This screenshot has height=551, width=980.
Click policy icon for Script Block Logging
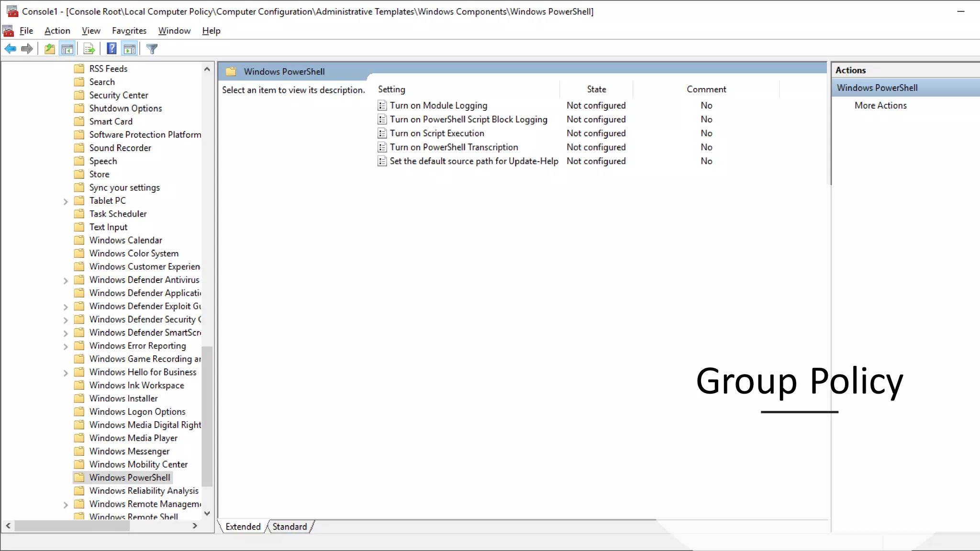[x=382, y=120]
